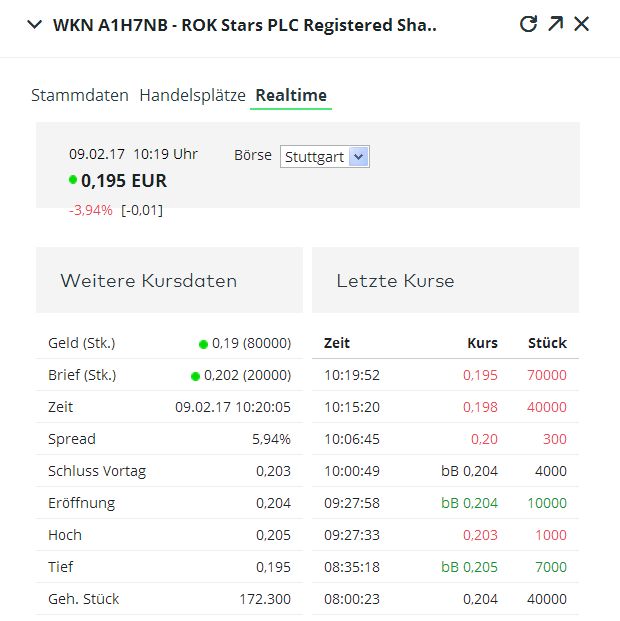This screenshot has height=621, width=620.
Task: Click the refresh icon in the header
Action: tap(529, 24)
